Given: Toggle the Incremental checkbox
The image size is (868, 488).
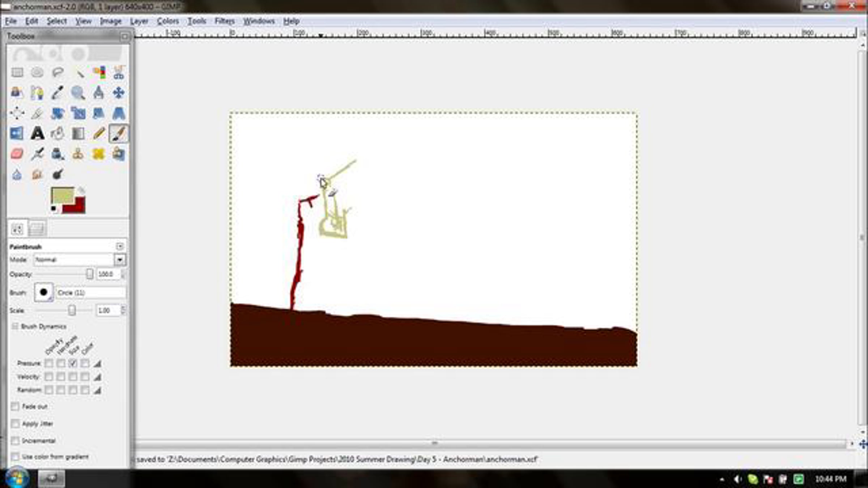Looking at the screenshot, I should click(15, 441).
